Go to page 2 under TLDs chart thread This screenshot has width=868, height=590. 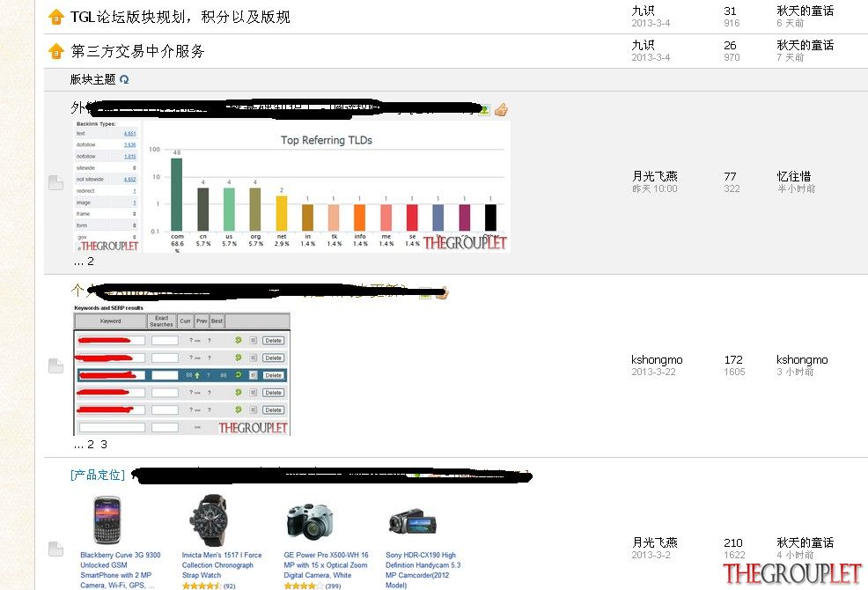tap(90, 262)
